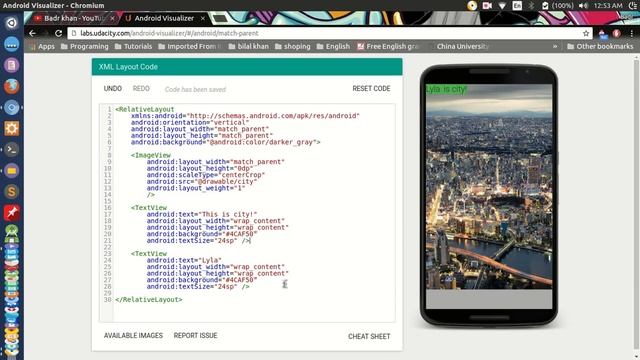Click the XML Layout Code header
The width and height of the screenshot is (640, 360).
[247, 67]
